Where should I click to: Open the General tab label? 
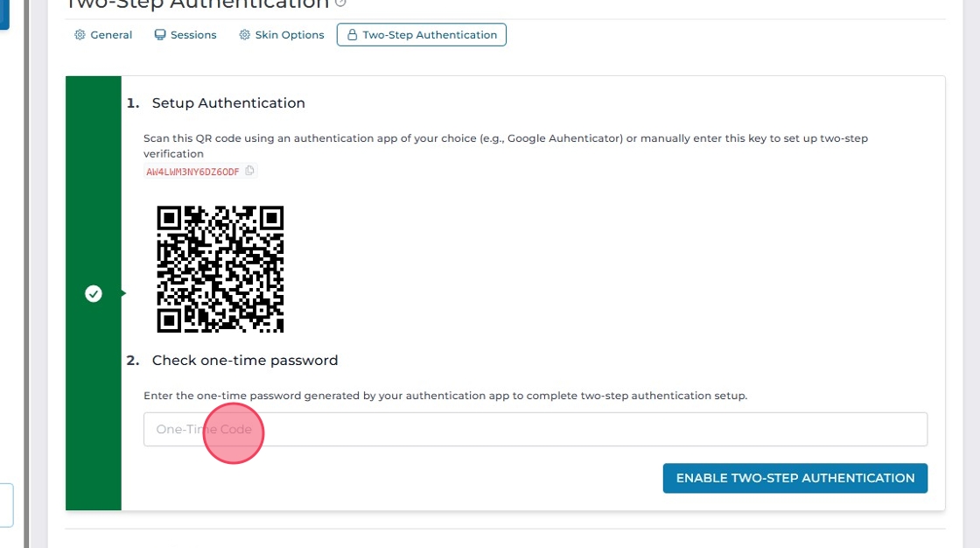pyautogui.click(x=111, y=35)
